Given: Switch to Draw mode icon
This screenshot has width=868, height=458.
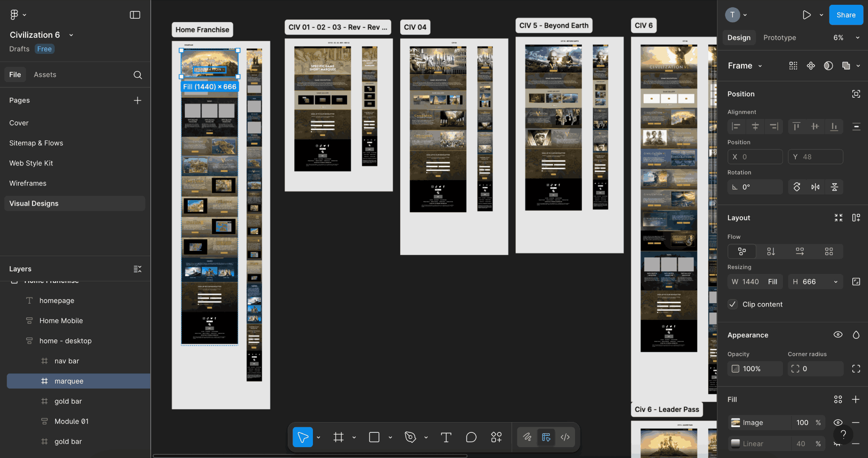Looking at the screenshot, I should (527, 437).
